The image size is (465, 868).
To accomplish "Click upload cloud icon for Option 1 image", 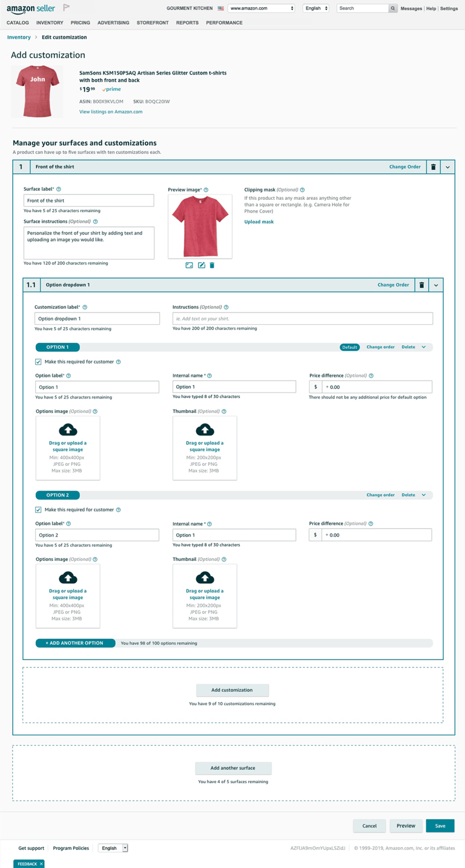I will coord(68,430).
